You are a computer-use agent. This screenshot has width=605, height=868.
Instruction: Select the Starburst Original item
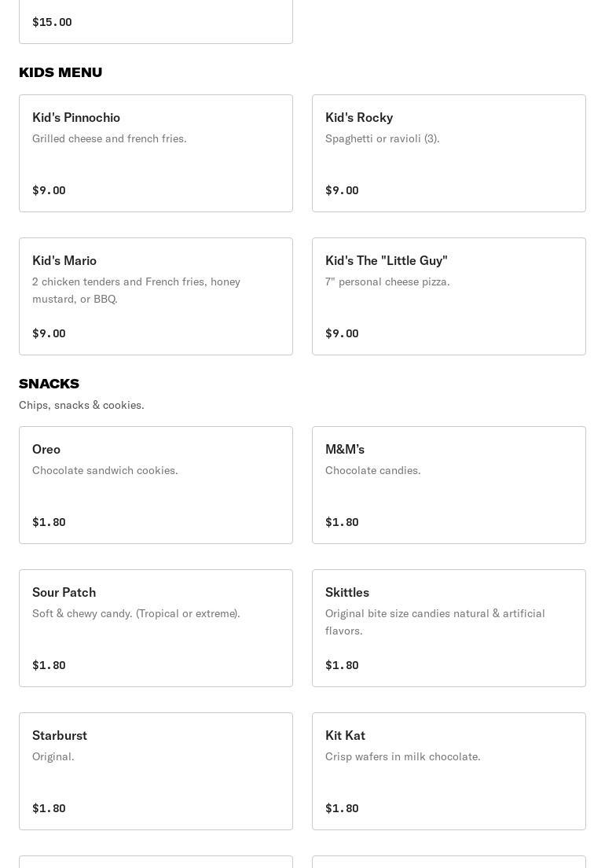156,771
